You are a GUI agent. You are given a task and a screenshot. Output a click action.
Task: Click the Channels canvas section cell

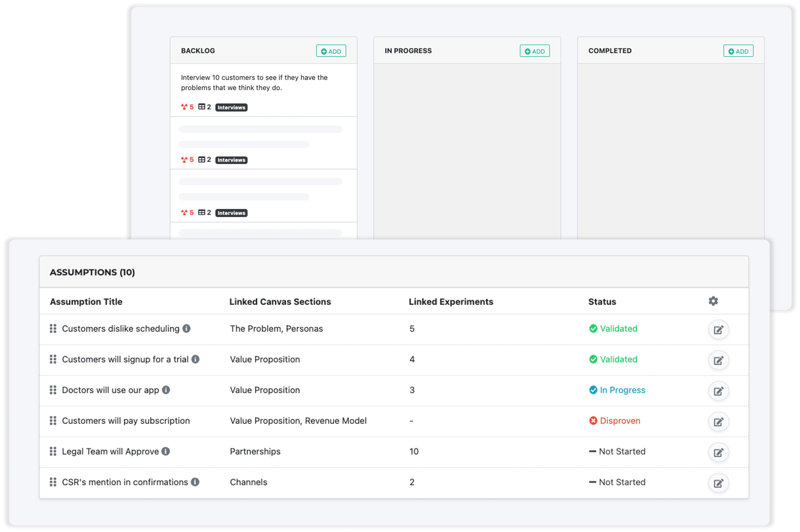point(248,482)
